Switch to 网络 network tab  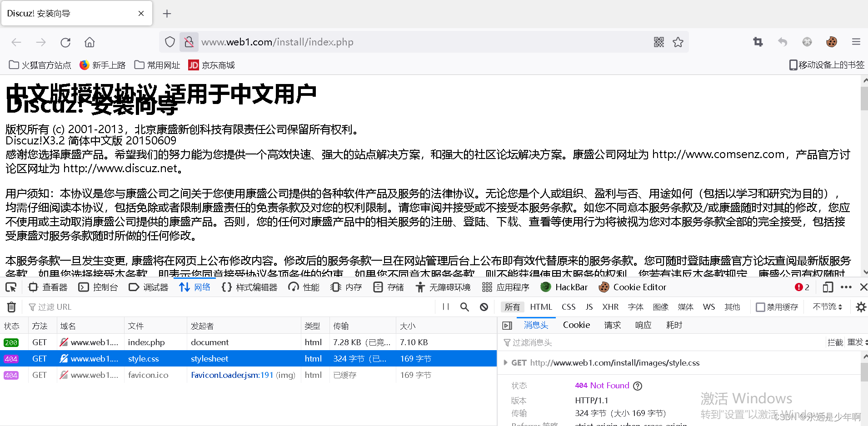[x=195, y=287]
